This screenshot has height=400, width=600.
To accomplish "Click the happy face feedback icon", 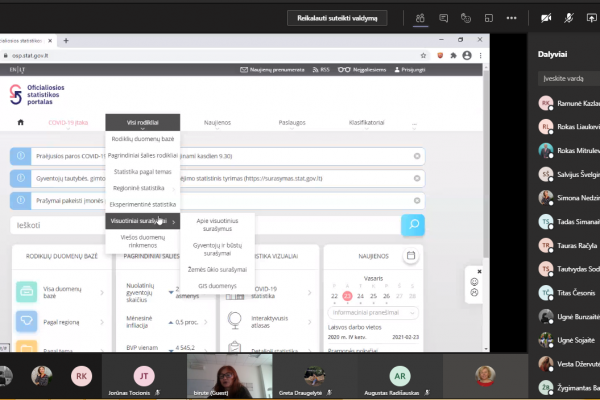I will pos(474,282).
